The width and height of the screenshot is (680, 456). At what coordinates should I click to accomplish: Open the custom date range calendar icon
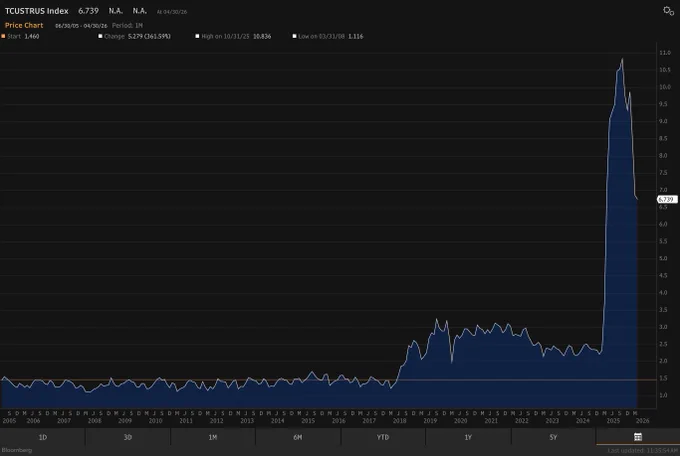point(638,437)
